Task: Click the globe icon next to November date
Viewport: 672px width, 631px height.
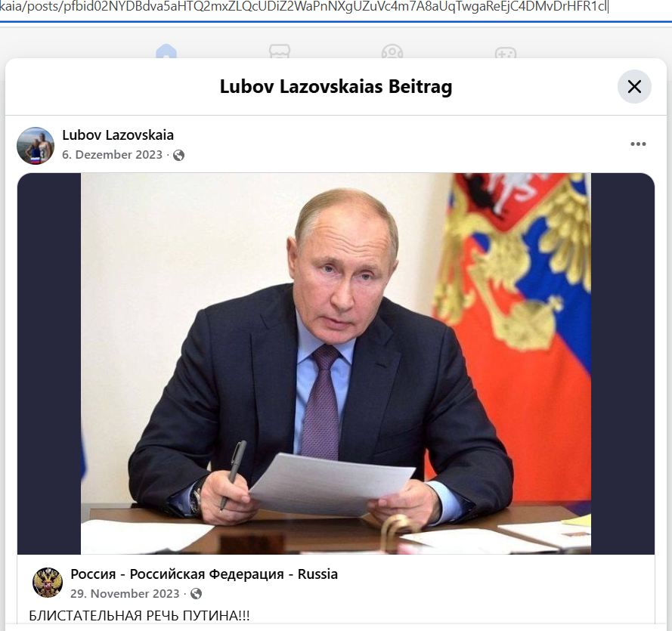Action: click(x=196, y=594)
